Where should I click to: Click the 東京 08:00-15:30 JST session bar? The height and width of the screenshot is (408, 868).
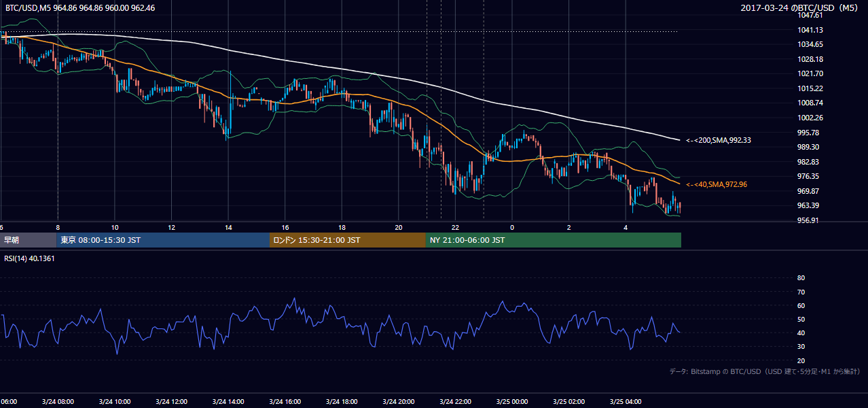(x=164, y=240)
